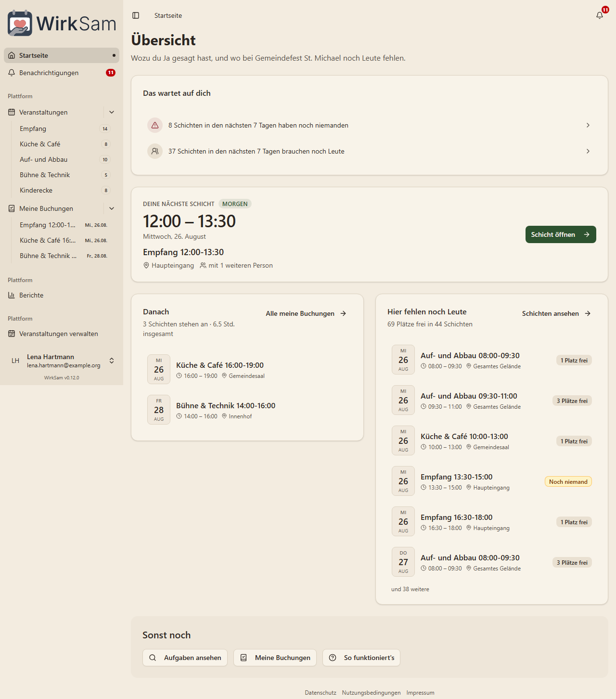Click Aufgaben ansehen button
616x699 pixels.
click(x=185, y=658)
